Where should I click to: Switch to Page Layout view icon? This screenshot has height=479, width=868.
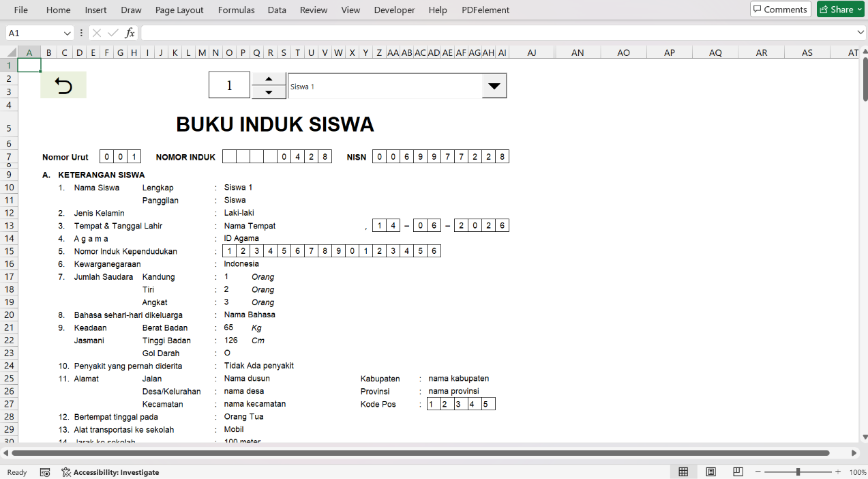pos(710,472)
